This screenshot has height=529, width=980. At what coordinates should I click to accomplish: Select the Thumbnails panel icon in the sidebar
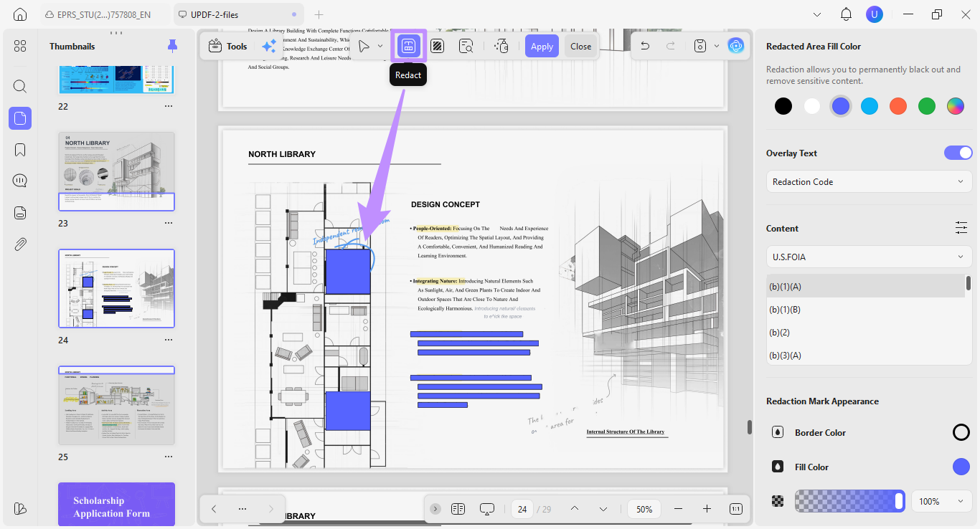click(20, 118)
